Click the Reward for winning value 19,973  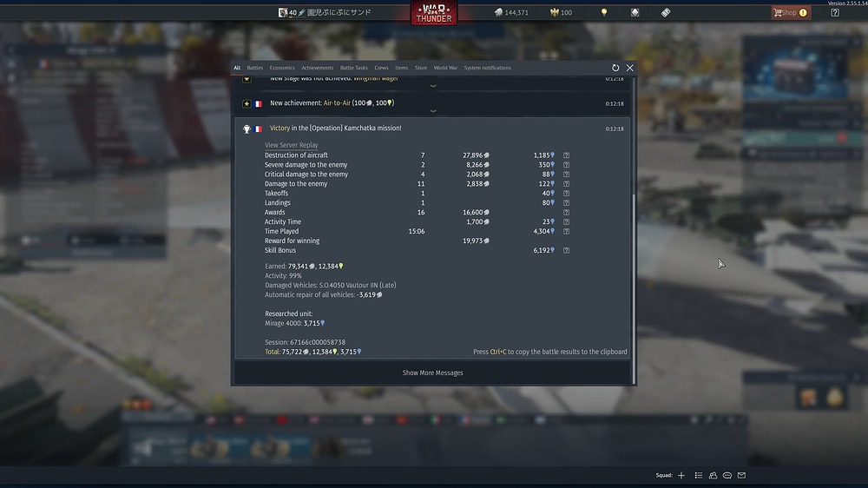coord(476,241)
